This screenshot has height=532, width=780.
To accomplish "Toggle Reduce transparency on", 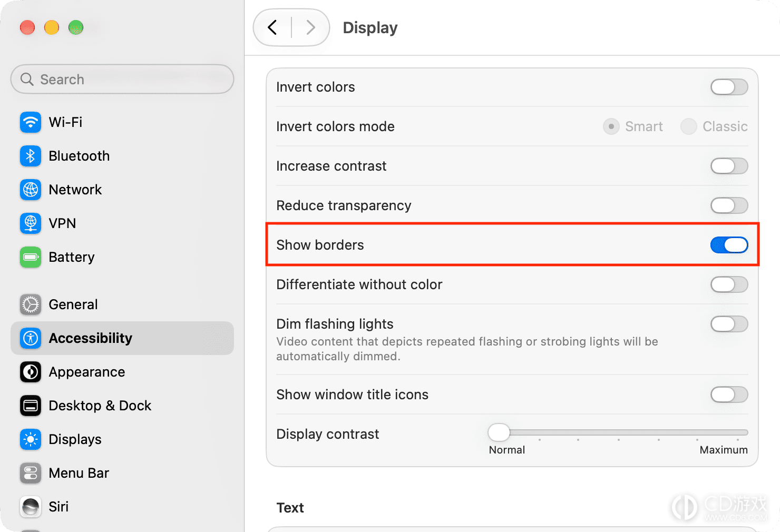I will [729, 205].
